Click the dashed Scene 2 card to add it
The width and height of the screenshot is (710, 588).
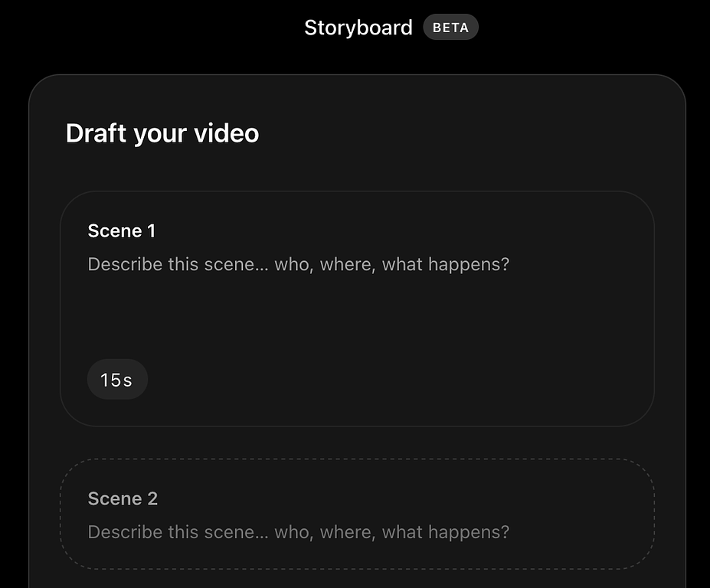pyautogui.click(x=356, y=514)
